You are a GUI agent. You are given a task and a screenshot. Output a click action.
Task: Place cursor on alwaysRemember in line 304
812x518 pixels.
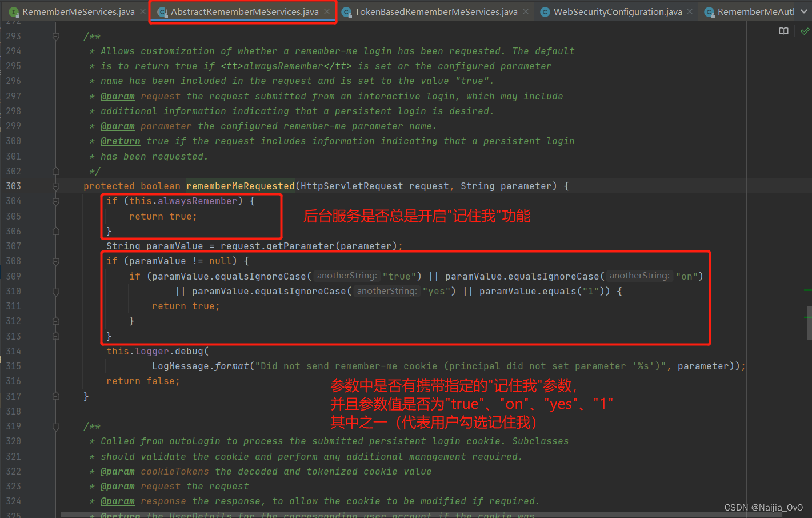[198, 201]
